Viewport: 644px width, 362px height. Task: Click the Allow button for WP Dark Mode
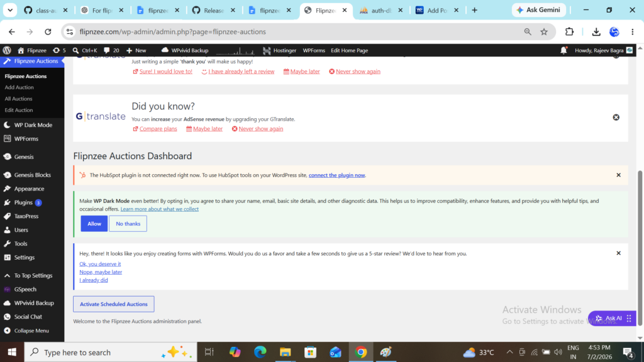click(x=94, y=224)
